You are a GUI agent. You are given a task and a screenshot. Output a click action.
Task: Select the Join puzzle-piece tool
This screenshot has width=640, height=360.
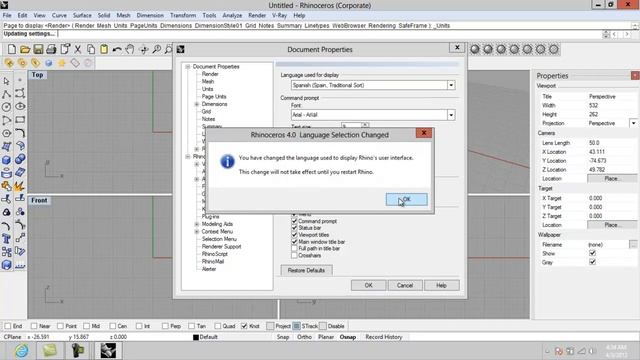click(x=7, y=186)
